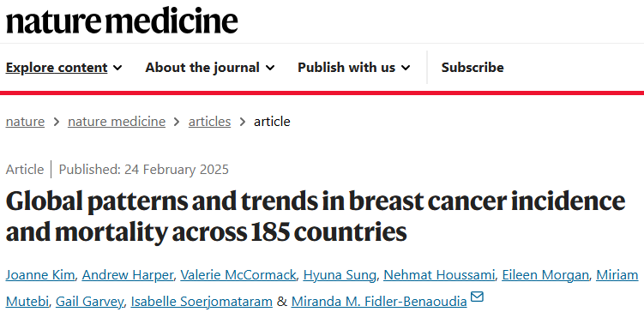Click the nature medicine logo

(122, 21)
